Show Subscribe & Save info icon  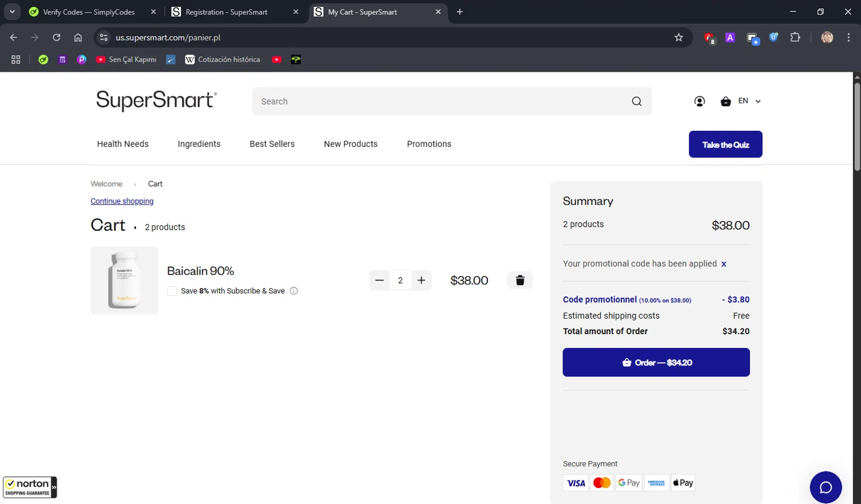[x=294, y=291]
